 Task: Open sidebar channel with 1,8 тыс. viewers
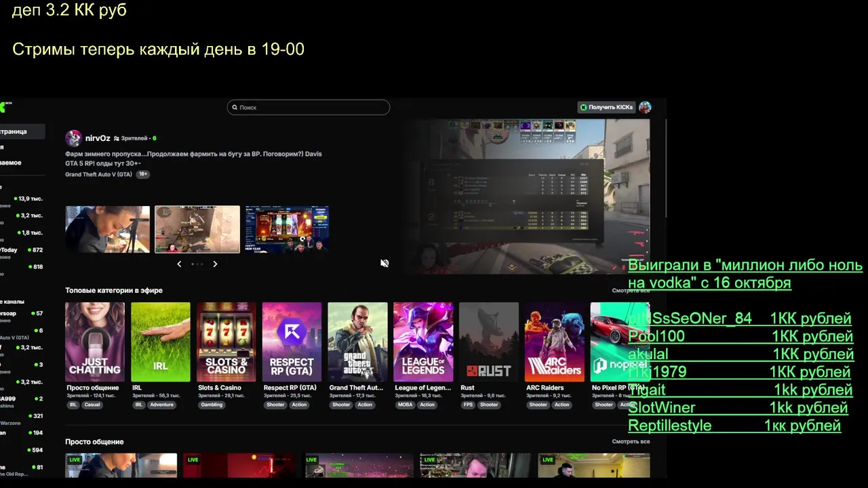[22, 233]
